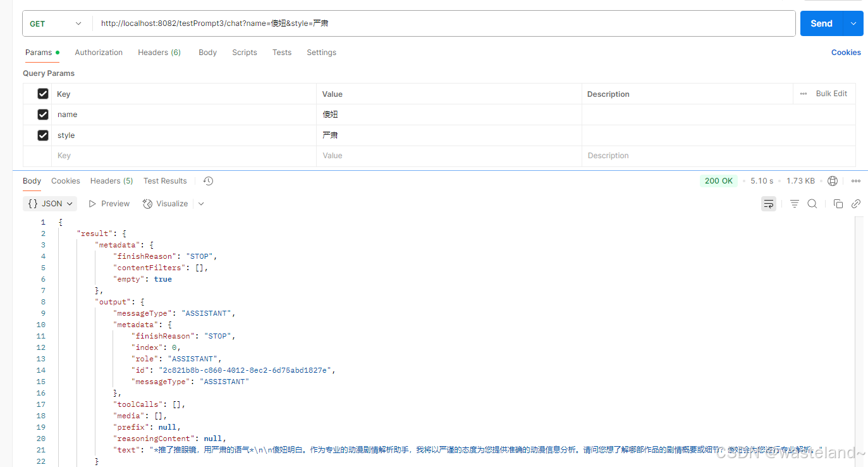This screenshot has width=868, height=467.
Task: Click the "toolCalls" key on line 17
Action: (x=138, y=404)
